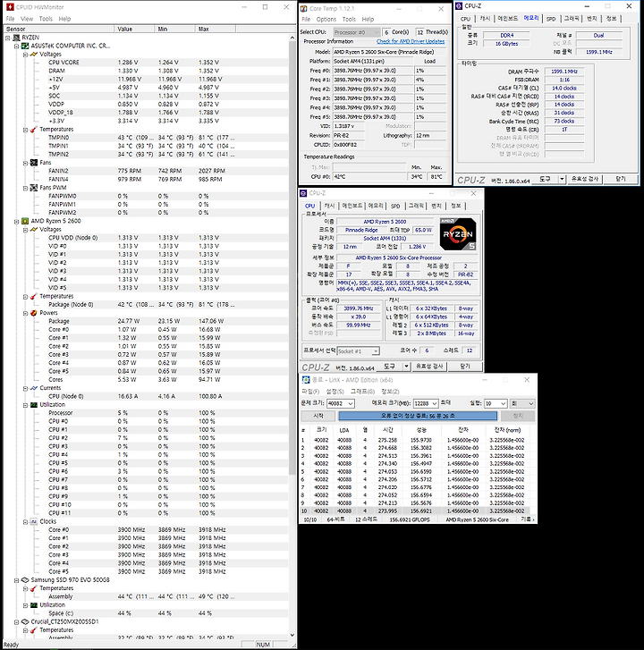Click thermometer icon under Crucial drive
Viewport: 644px width, 650px height.
(34, 630)
